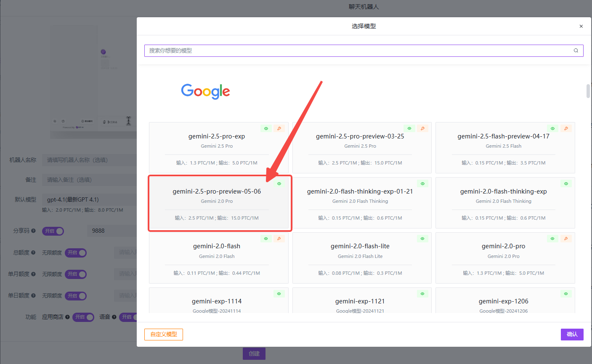Click the tool icon on gemini-2.5-pro-exp
Image resolution: width=592 pixels, height=364 pixels.
[279, 128]
